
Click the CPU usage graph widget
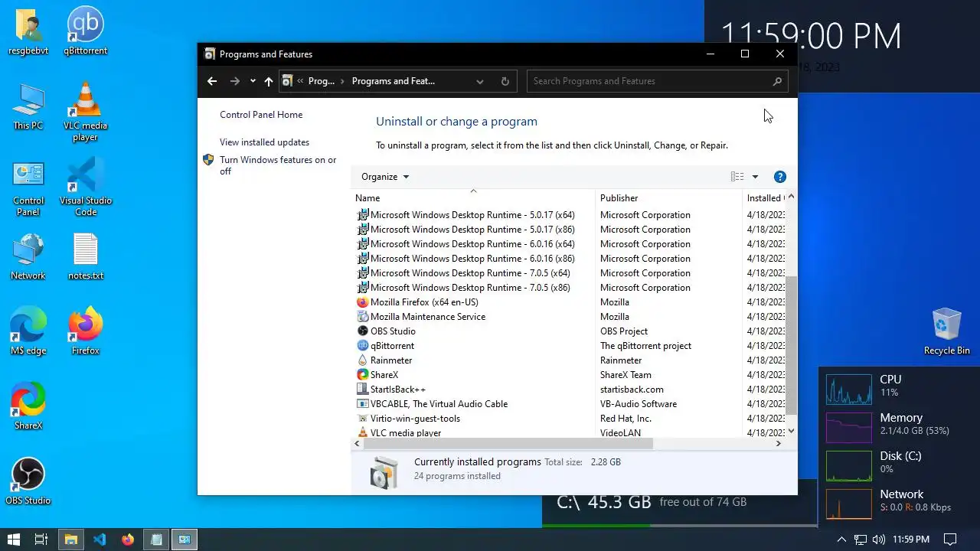[848, 390]
